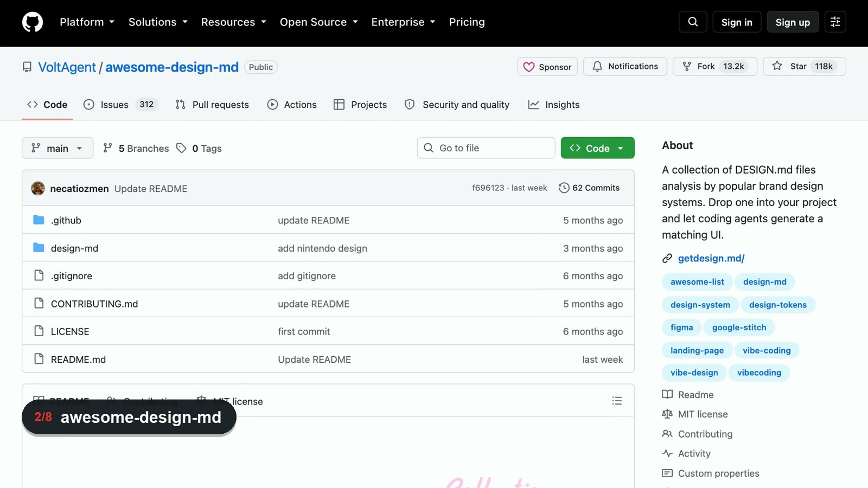Expand the Open Source menu
Screen dimensions: 868x488
click(318, 22)
